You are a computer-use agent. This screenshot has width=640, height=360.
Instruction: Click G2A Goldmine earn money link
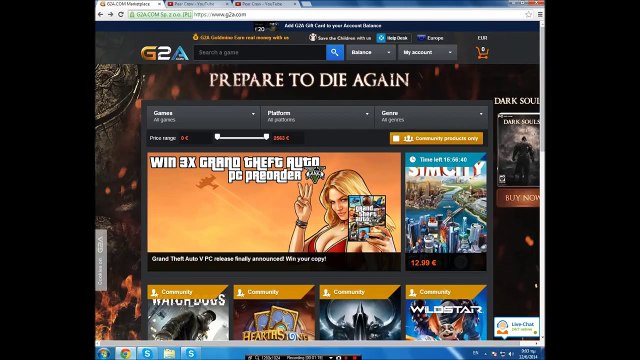244,38
